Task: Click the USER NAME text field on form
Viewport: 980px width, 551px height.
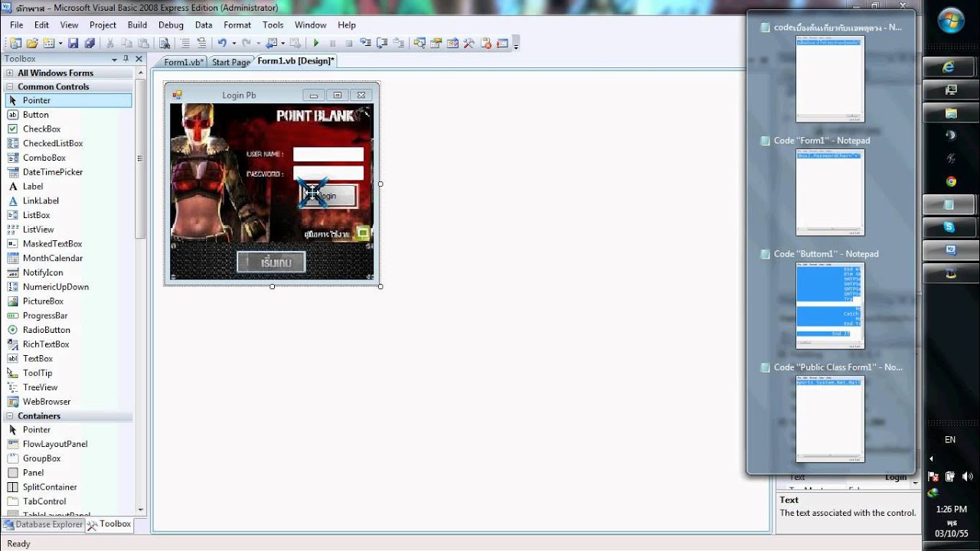Action: (x=328, y=155)
